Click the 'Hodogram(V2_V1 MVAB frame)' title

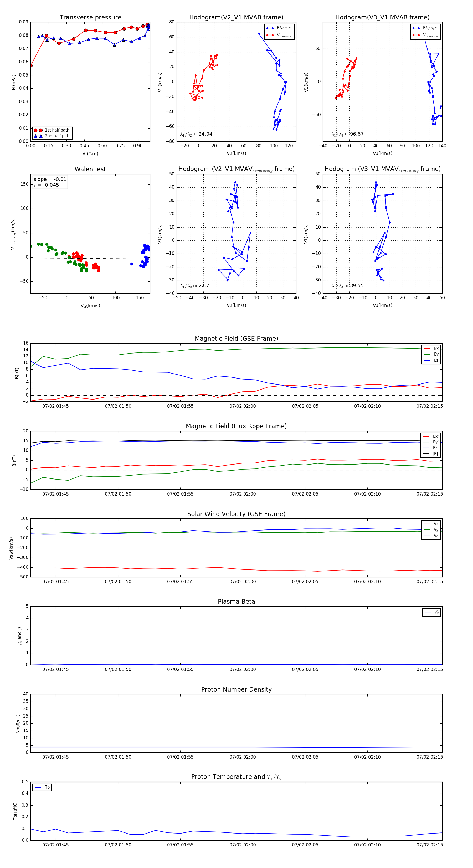(236, 18)
